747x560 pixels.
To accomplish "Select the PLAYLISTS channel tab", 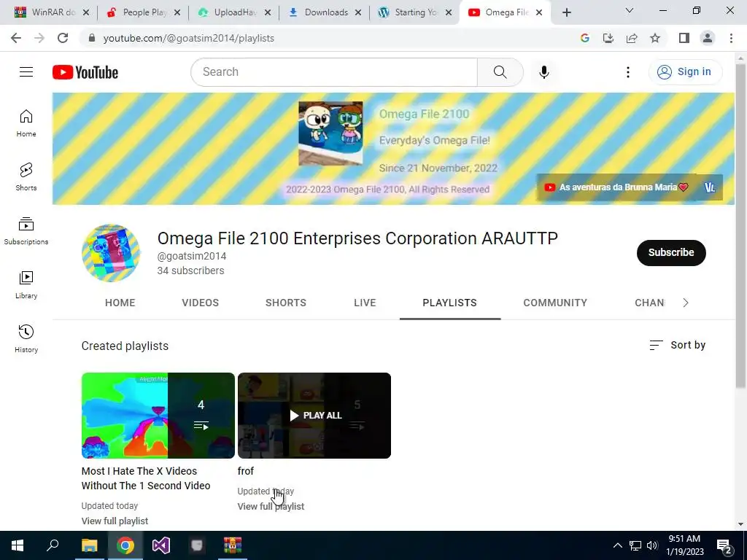I will [449, 303].
